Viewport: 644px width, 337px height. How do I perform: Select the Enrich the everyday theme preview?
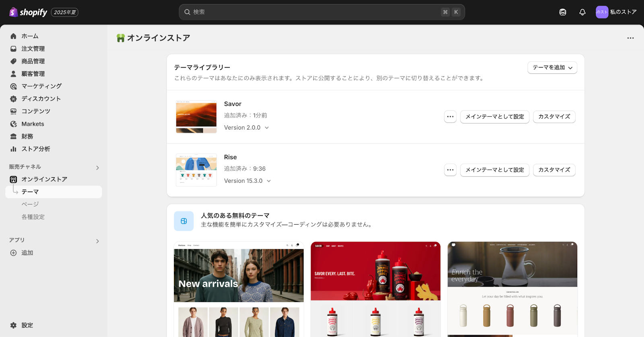[512, 289]
